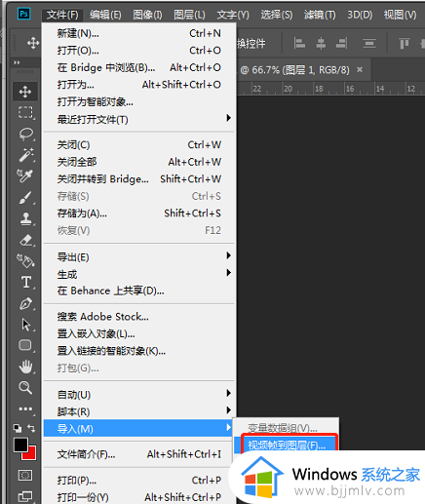Choose 置入链接的智能对象(K)...

(x=139, y=351)
